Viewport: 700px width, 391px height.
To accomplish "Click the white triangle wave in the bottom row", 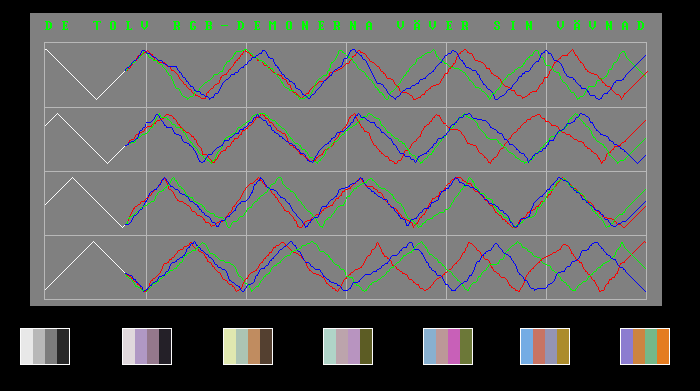I will point(85,266).
